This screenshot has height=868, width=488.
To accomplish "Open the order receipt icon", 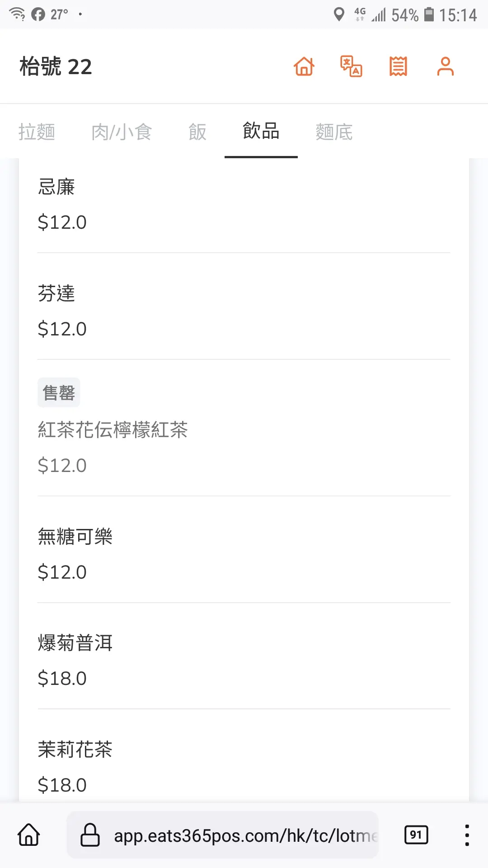I will pos(398,66).
